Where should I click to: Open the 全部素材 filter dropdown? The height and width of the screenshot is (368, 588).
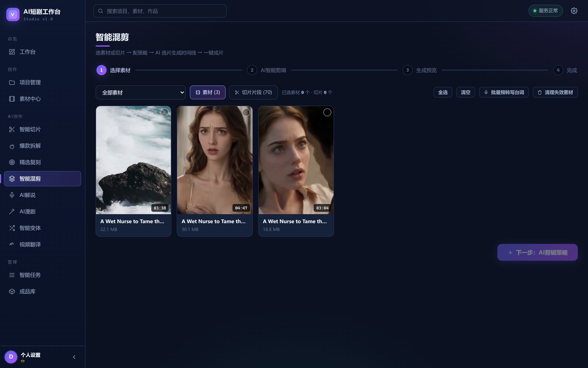coord(141,93)
